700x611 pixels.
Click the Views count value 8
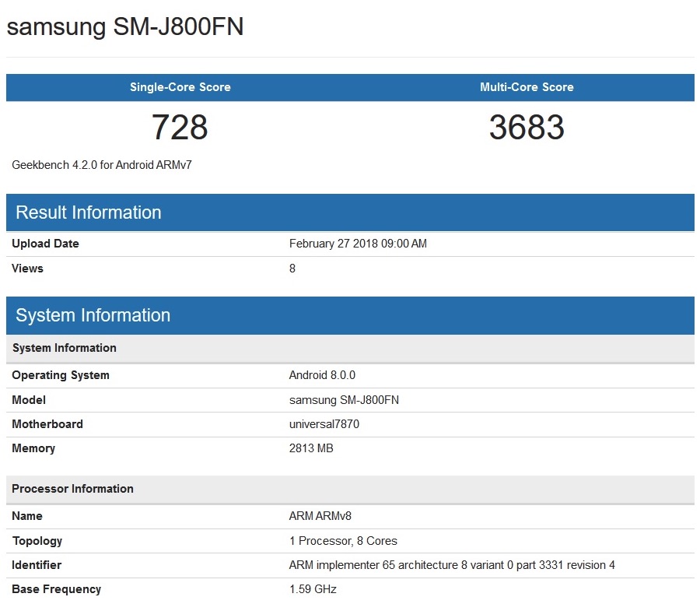pyautogui.click(x=292, y=269)
